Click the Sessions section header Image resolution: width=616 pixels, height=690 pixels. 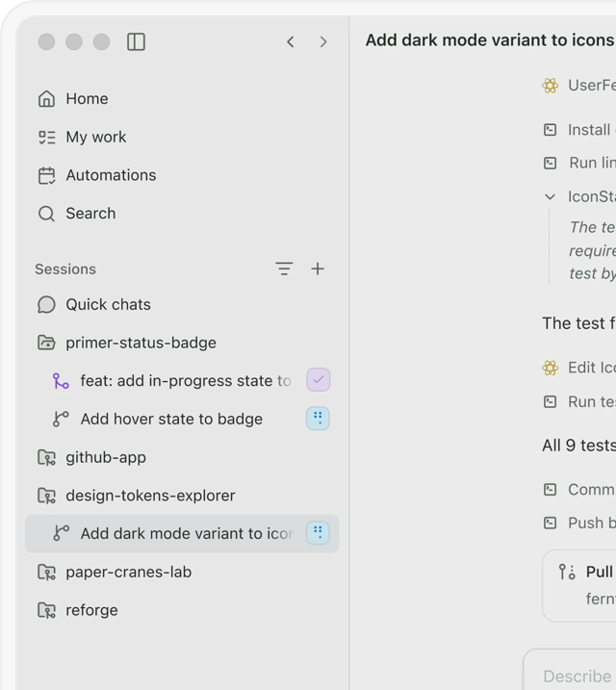(x=65, y=268)
